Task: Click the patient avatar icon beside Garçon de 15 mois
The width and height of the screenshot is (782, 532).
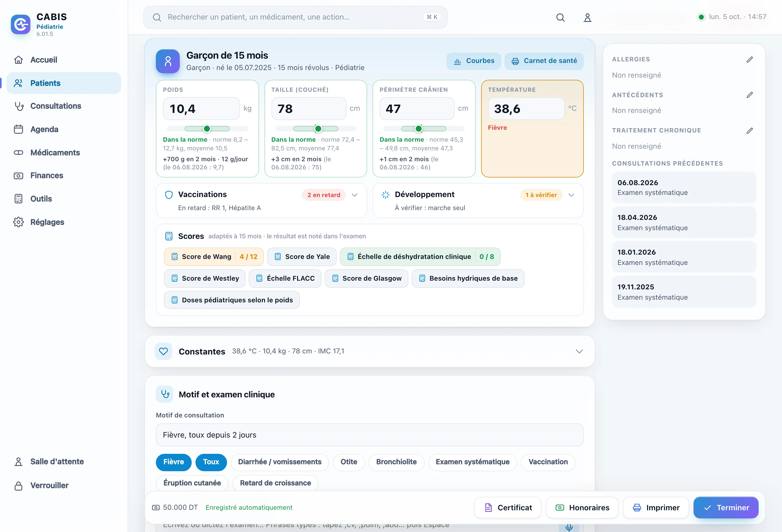Action: pyautogui.click(x=168, y=61)
